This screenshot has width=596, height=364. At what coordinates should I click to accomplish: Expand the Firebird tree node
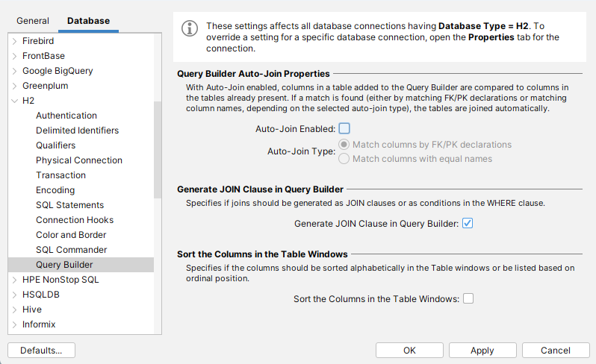point(14,41)
